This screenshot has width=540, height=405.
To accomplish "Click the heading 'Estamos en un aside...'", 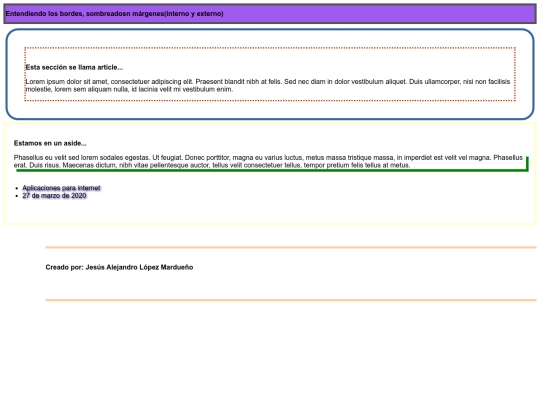I will coord(50,143).
